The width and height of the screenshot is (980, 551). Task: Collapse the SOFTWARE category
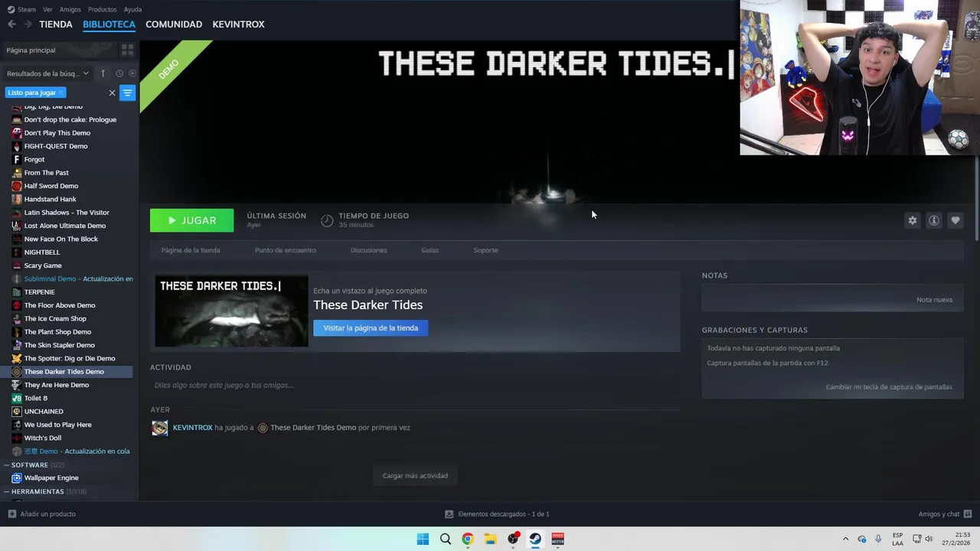tap(7, 465)
